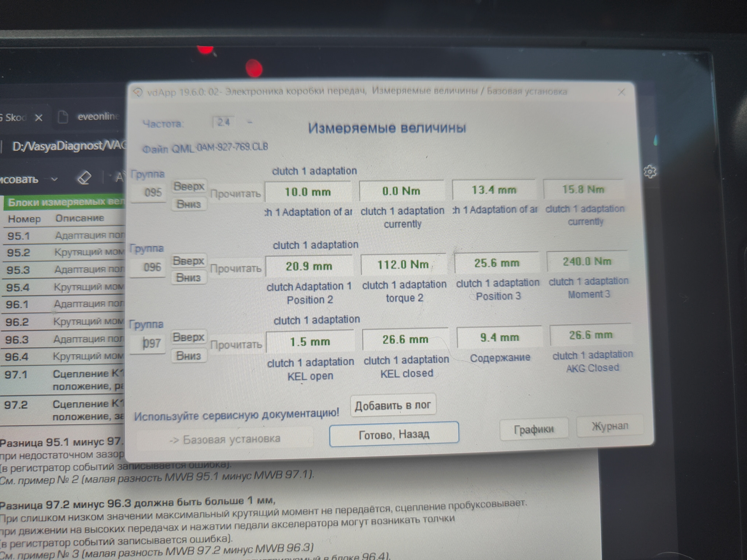Click the eraser icon in background toolbar
Screen dimensions: 747x560
pyautogui.click(x=84, y=178)
